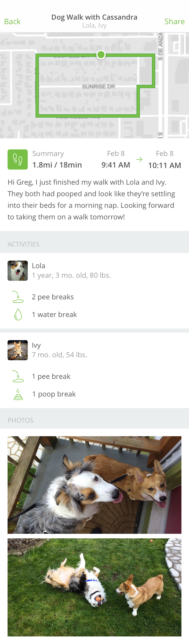Open Ivy's profile photo thumbnail

click(x=18, y=350)
